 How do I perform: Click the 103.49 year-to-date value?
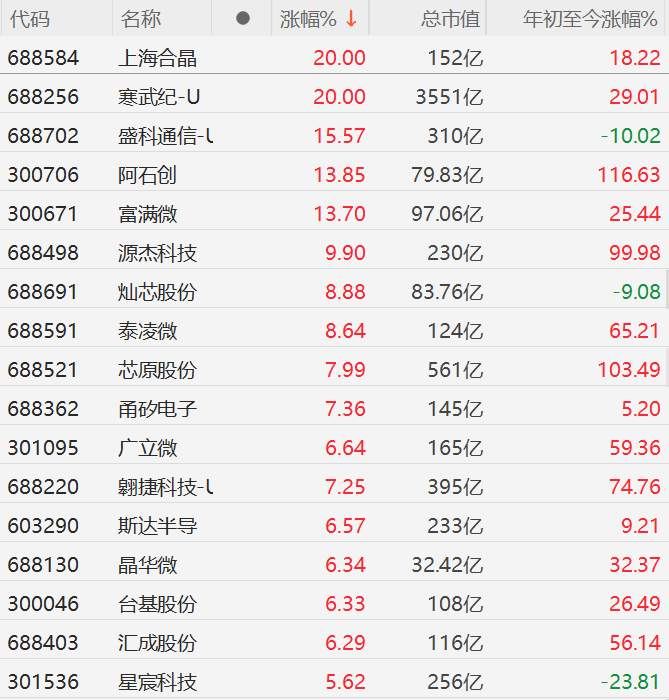click(x=629, y=370)
